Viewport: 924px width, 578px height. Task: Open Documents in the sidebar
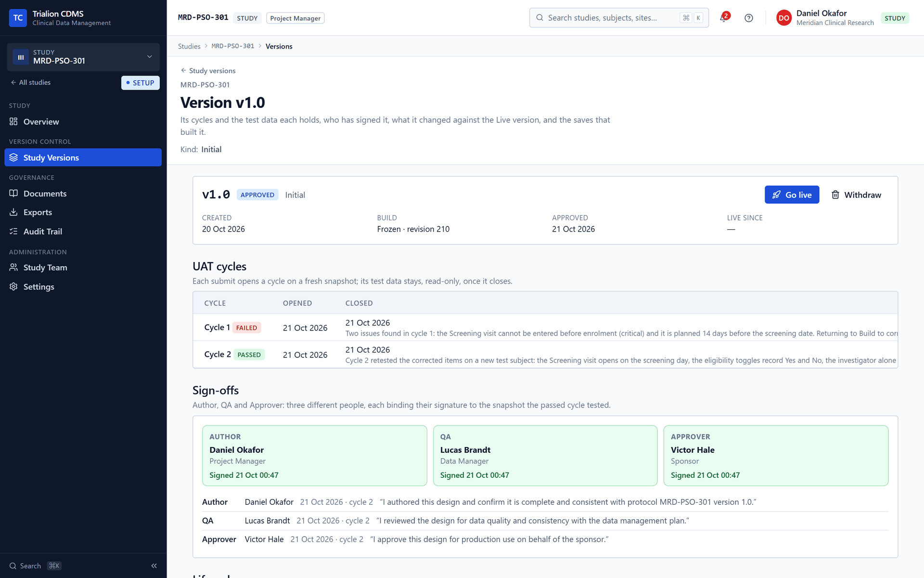[83, 193]
